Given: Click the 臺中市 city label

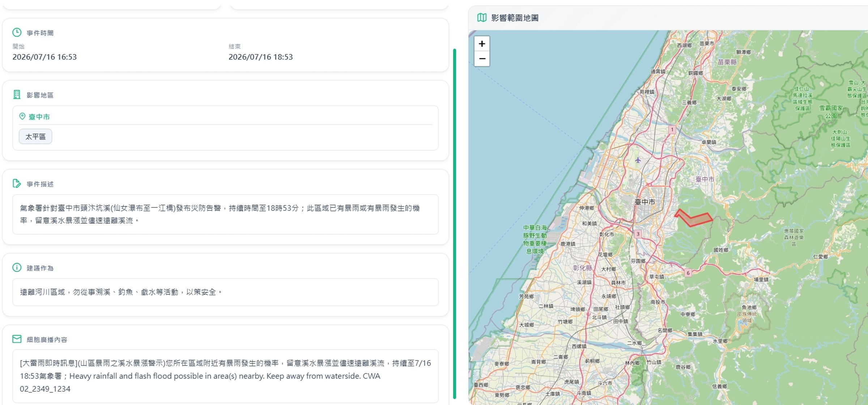Looking at the screenshot, I should pyautogui.click(x=39, y=117).
